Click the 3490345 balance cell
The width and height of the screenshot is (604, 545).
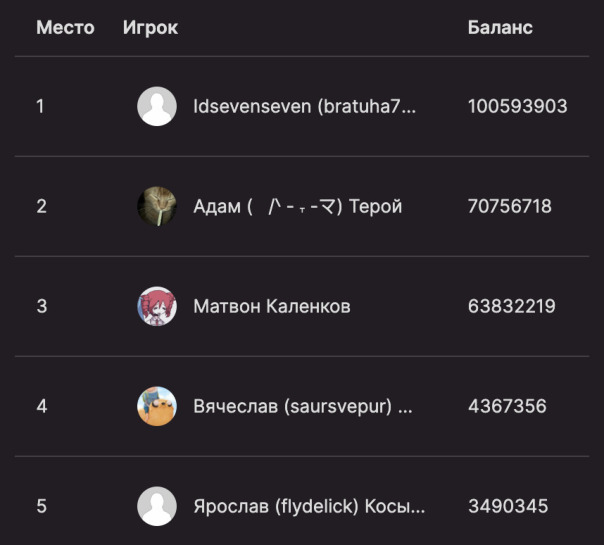coord(507,506)
